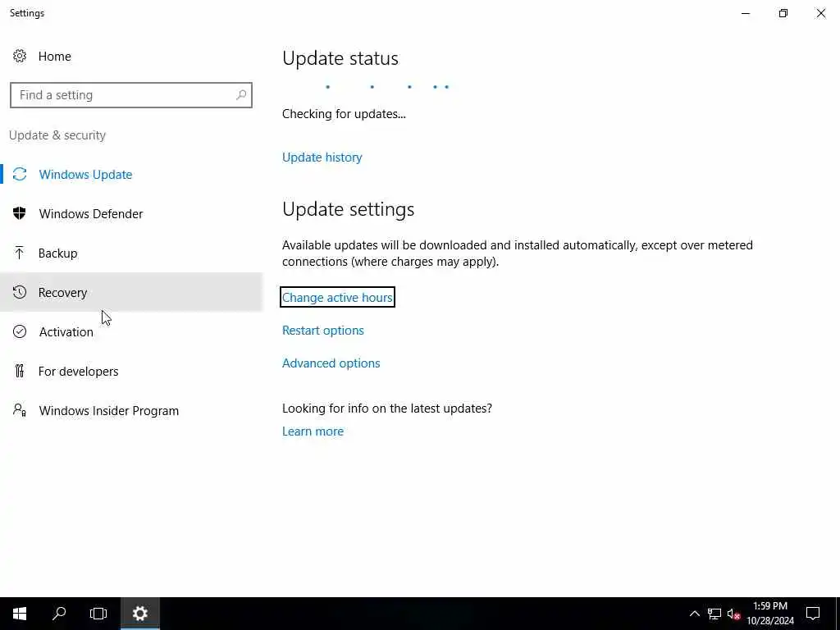This screenshot has width=840, height=630.
Task: Show hidden system tray icons
Action: (x=694, y=614)
